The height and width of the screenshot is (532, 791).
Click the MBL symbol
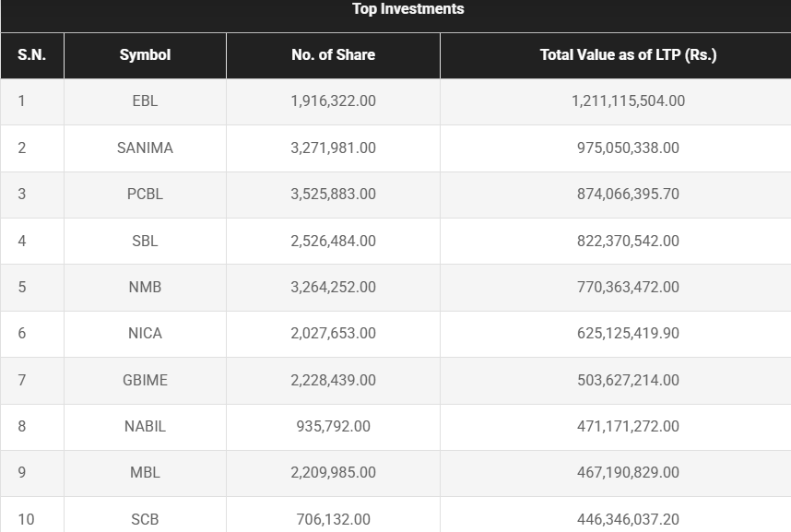145,472
